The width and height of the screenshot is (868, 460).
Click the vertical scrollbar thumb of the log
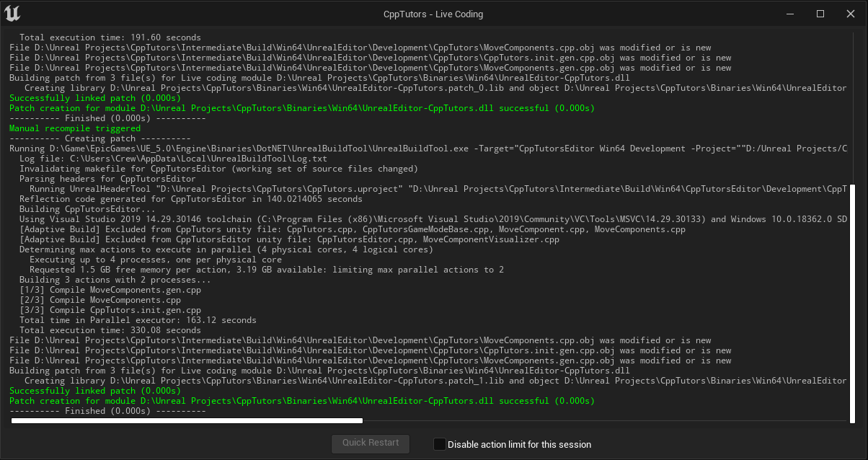(852, 303)
